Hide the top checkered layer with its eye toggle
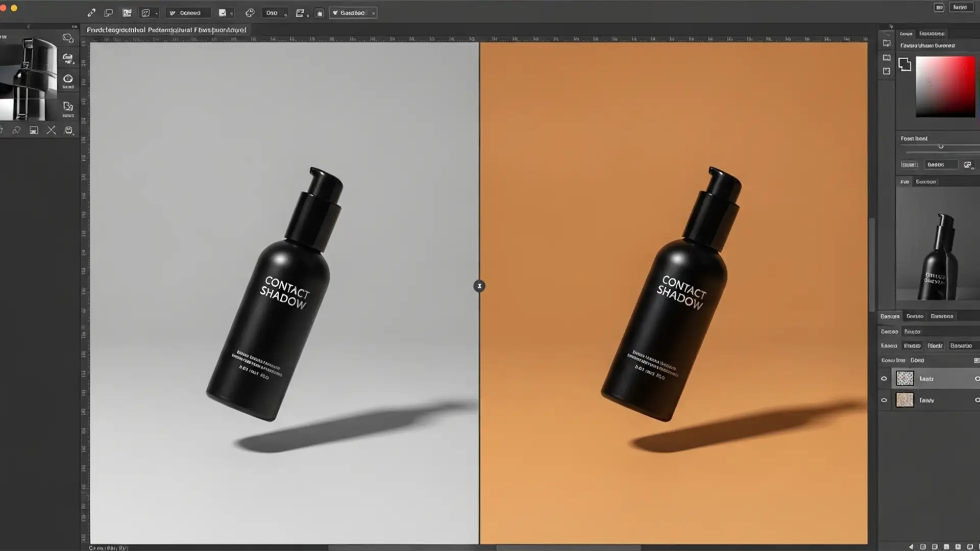This screenshot has height=551, width=980. click(885, 379)
